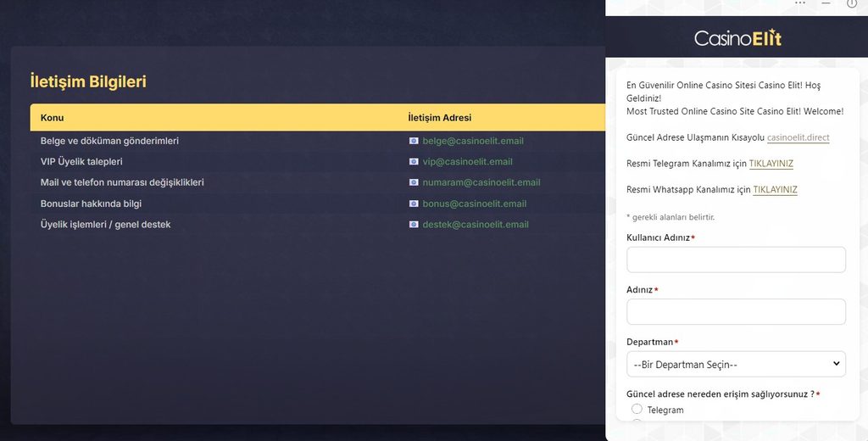Screen dimensions: 868x441
Task: Click the 'Most Trusted Online Casino Site' welcome text
Action: 735,111
